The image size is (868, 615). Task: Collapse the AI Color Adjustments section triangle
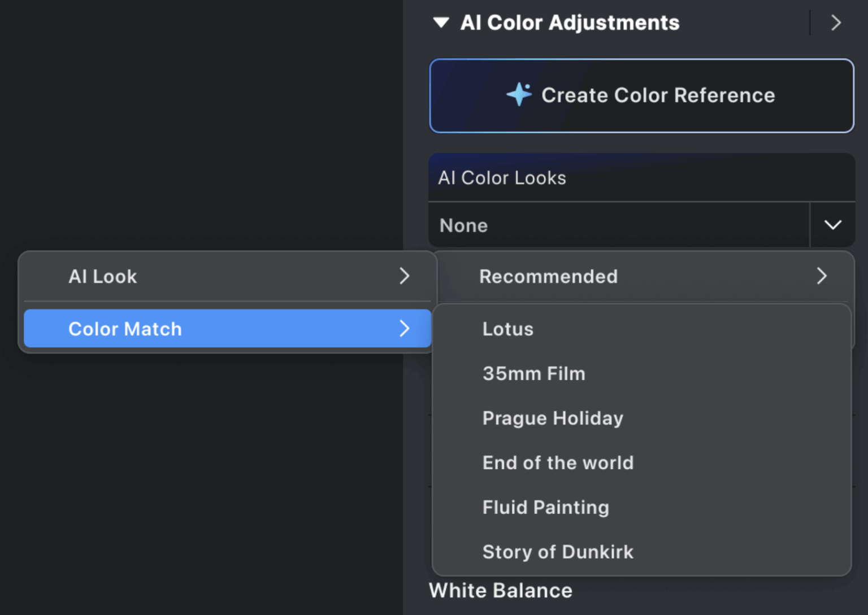pos(442,23)
